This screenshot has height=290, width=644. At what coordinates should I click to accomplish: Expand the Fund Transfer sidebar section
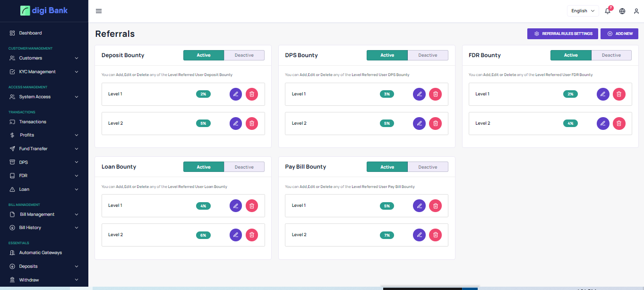point(44,149)
